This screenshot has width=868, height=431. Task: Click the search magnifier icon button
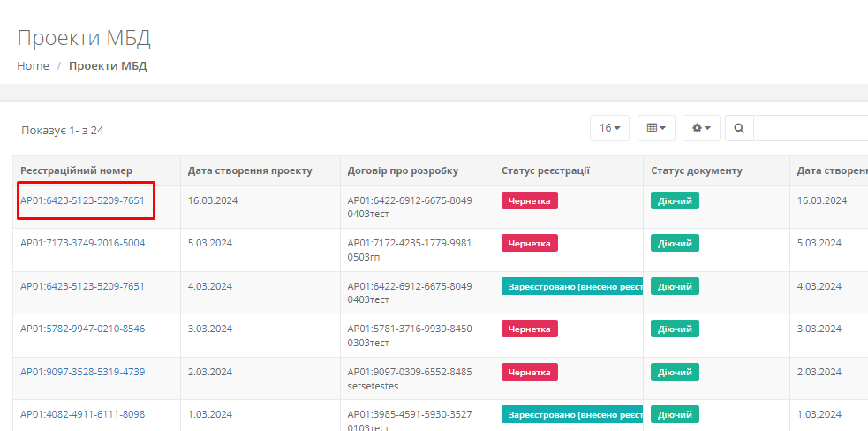coord(739,128)
